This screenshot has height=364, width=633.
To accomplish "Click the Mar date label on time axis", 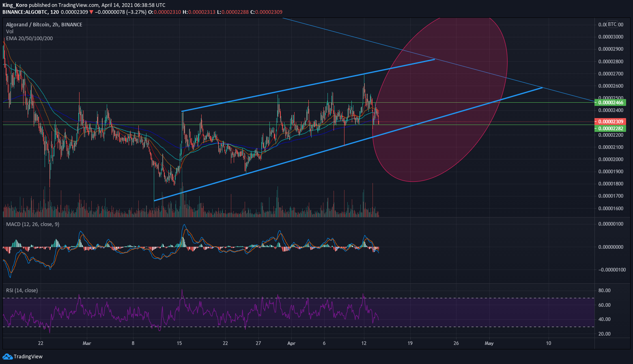I will pyautogui.click(x=87, y=343).
